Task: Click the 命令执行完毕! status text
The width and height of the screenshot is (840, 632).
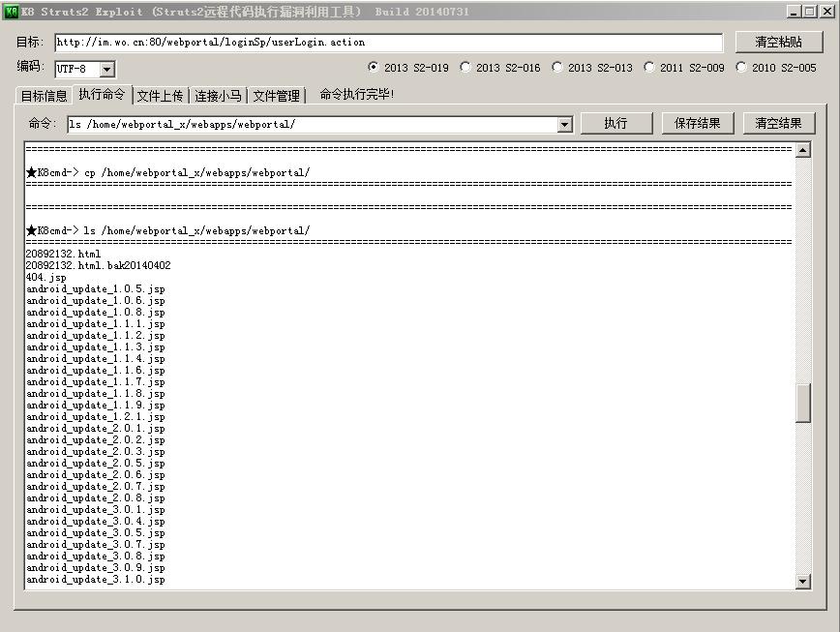Action: pos(357,94)
